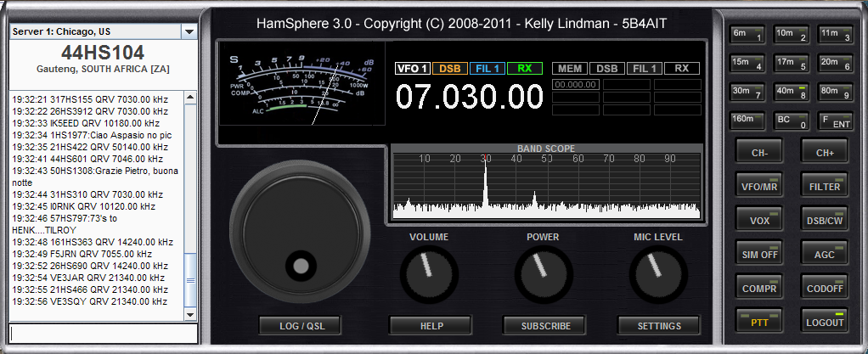Click the VOLUME knob

coord(429,274)
